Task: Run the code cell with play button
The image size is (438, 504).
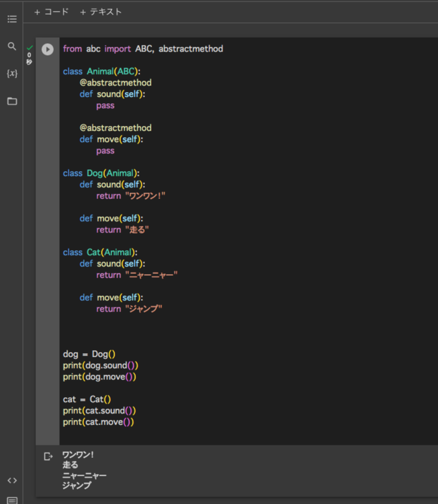Action: click(x=48, y=49)
